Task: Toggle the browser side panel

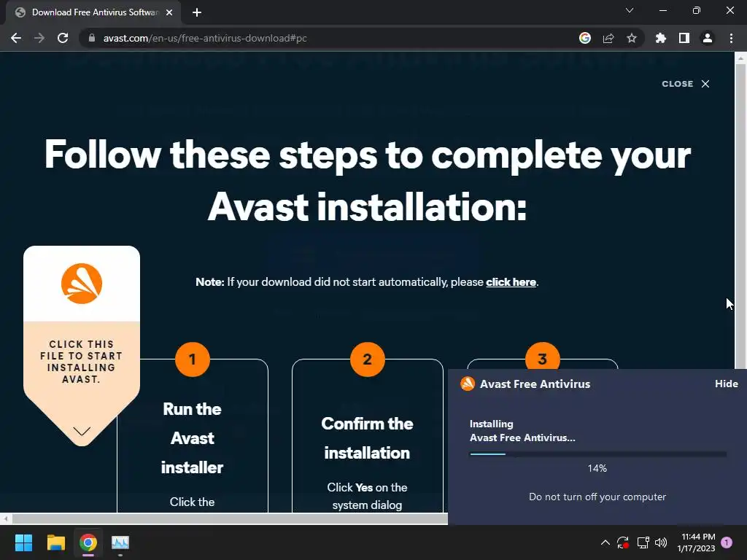Action: pyautogui.click(x=684, y=38)
